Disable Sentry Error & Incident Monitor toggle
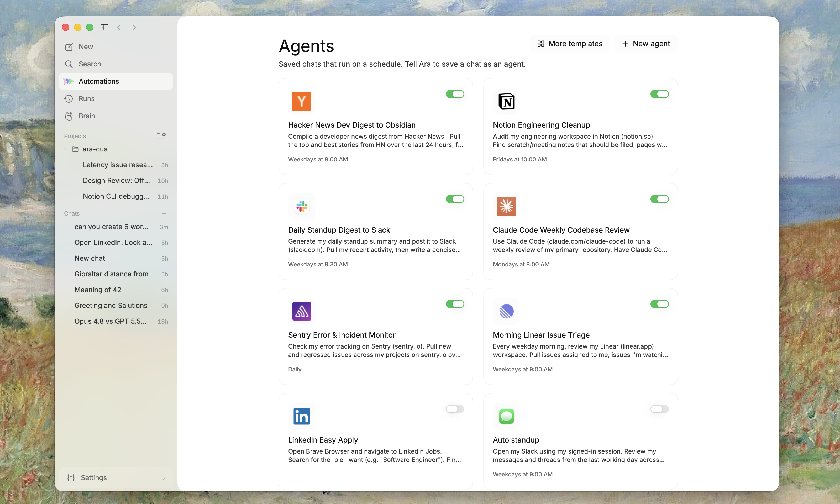840x504 pixels. click(455, 304)
